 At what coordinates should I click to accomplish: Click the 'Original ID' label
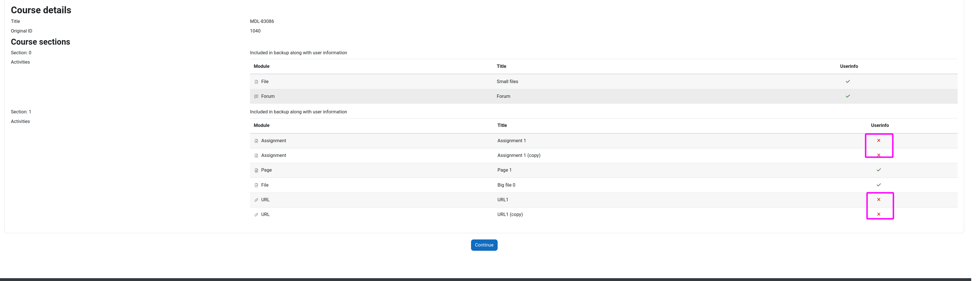22,31
